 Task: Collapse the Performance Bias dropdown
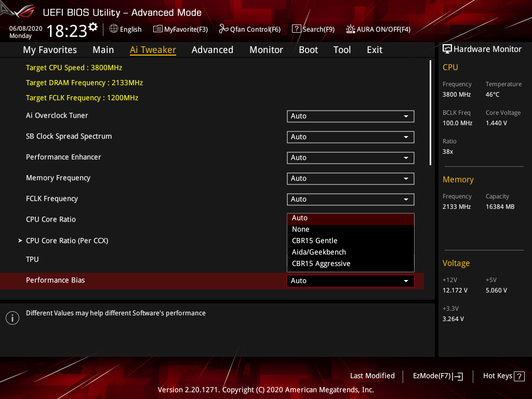[x=351, y=281]
